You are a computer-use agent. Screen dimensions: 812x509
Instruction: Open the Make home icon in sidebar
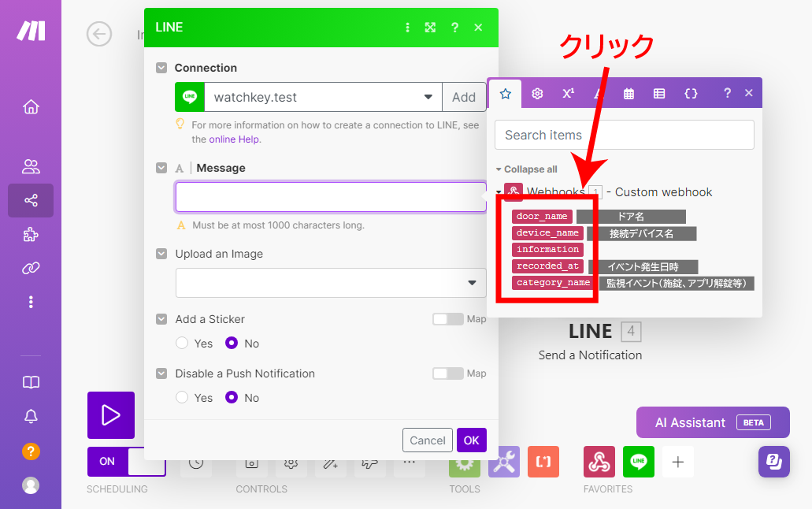point(31,106)
